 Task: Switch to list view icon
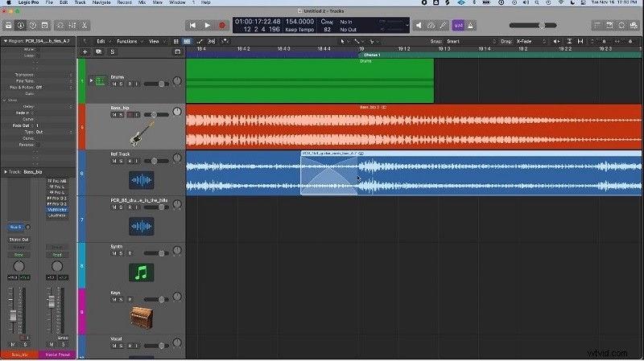(x=187, y=42)
